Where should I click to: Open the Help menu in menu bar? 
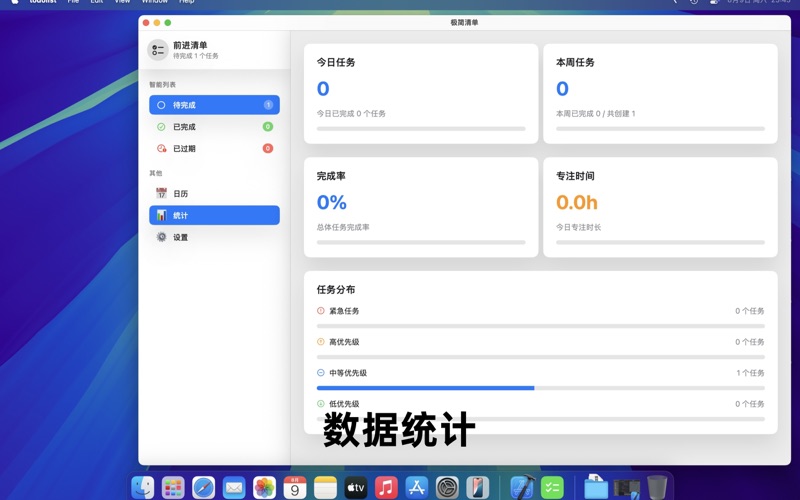[187, 2]
